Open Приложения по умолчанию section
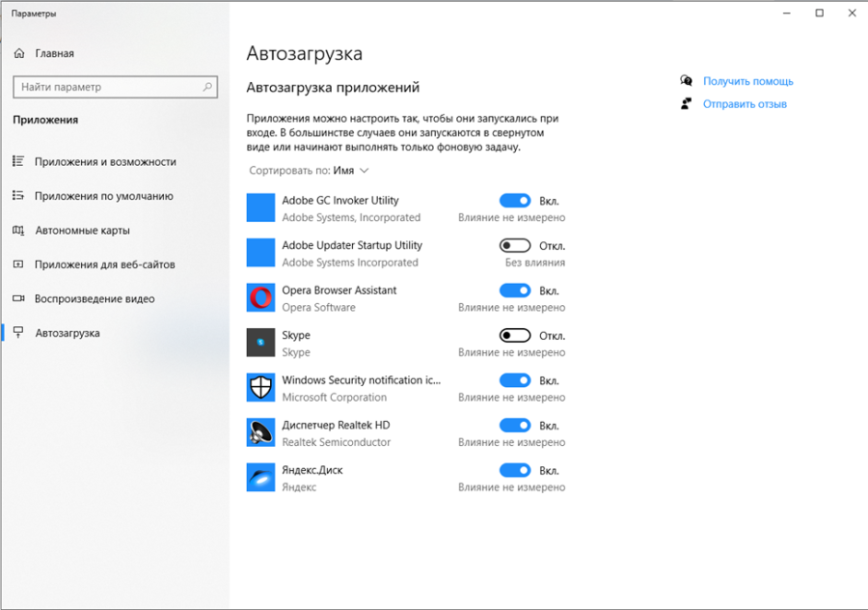 [x=104, y=196]
